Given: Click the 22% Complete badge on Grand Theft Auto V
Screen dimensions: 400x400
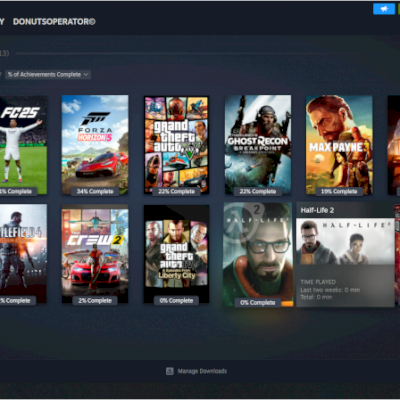Looking at the screenshot, I should (x=176, y=191).
